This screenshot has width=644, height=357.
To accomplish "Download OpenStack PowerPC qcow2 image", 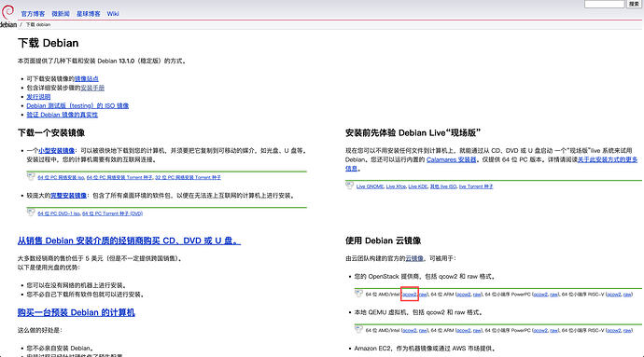I will [540, 295].
